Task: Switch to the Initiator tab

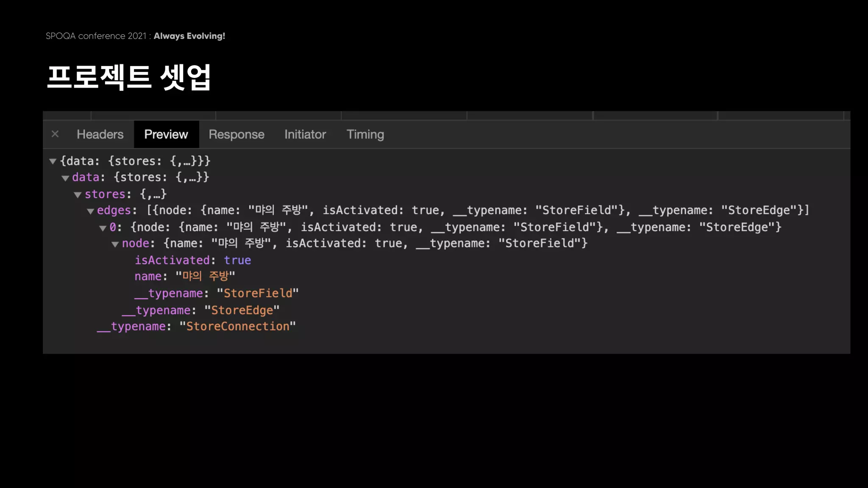Action: [305, 134]
